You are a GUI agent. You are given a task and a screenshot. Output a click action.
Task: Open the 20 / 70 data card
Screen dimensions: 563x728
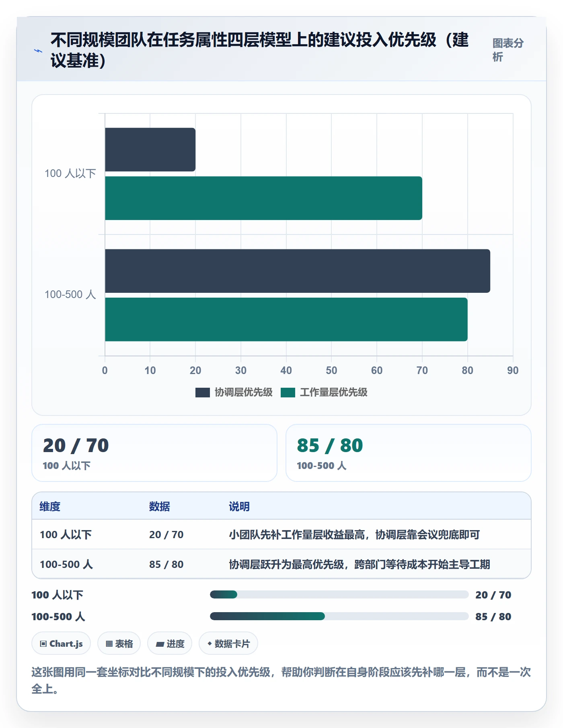pyautogui.click(x=154, y=453)
